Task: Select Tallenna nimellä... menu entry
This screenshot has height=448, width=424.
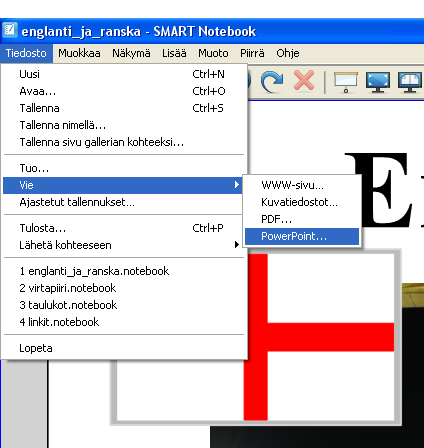Action: pyautogui.click(x=123, y=125)
